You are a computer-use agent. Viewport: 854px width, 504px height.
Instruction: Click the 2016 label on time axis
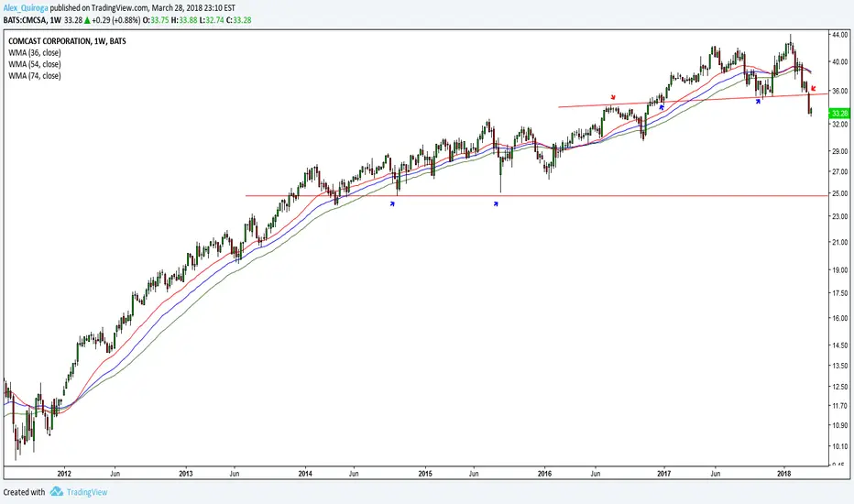[x=544, y=474]
